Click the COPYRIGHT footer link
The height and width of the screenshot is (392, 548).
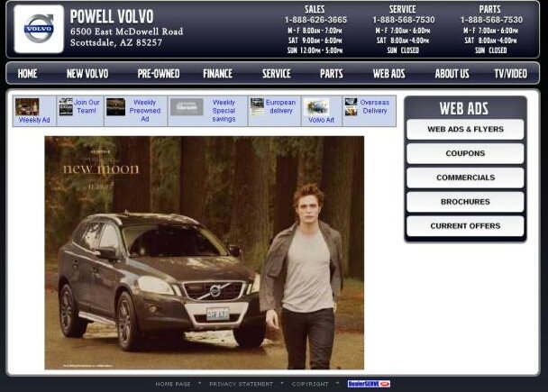click(x=310, y=384)
